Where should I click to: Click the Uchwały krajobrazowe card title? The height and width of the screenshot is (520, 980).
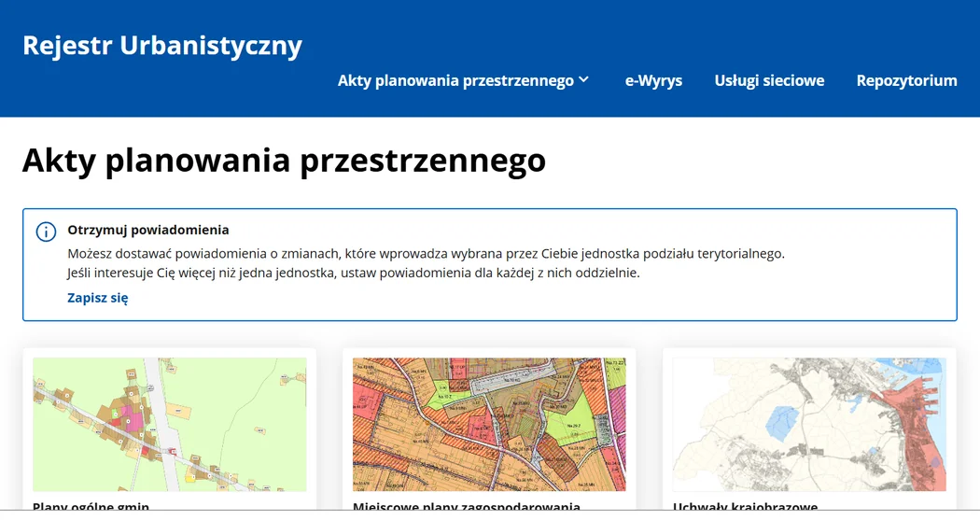pyautogui.click(x=745, y=506)
